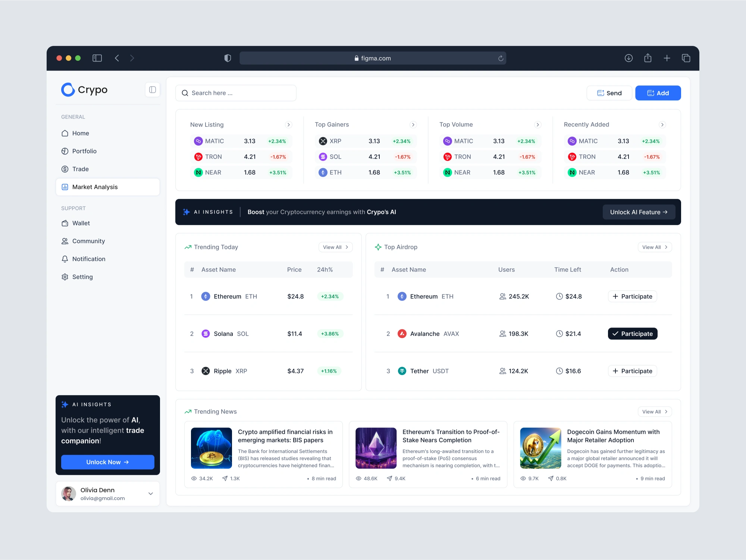
Task: Open browser tab overview icon
Action: (x=686, y=58)
